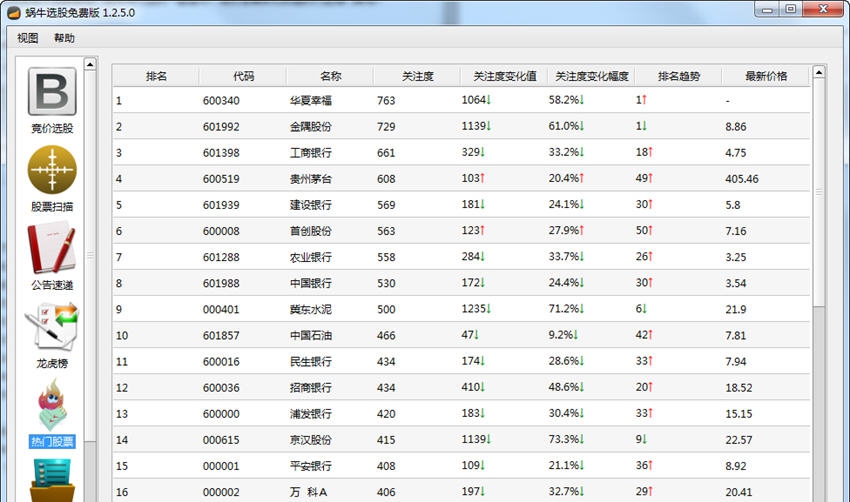Viewport: 850px width, 502px height.
Task: Maximize the 蜗牛选股 window
Action: click(790, 9)
